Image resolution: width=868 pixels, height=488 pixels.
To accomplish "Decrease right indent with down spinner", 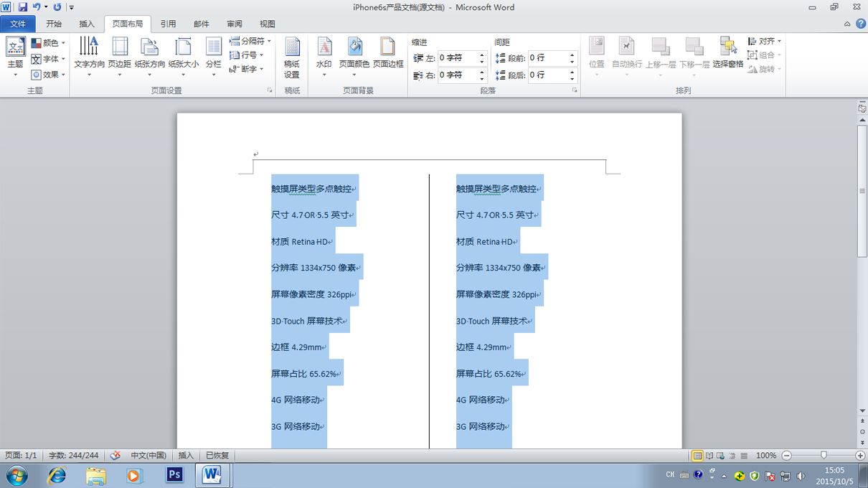I will (x=482, y=78).
